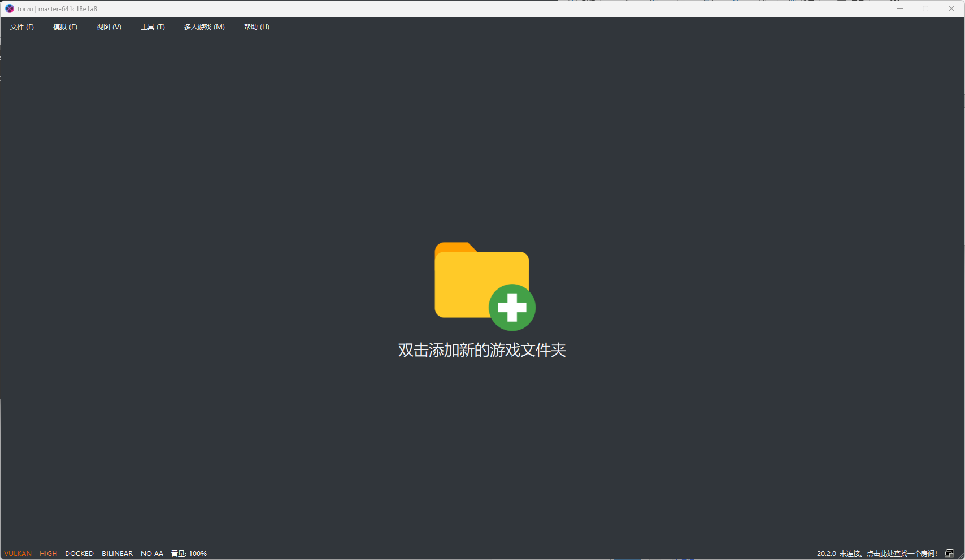Screen dimensions: 965x560
Task: Maximize the torzu window
Action: [x=925, y=8]
